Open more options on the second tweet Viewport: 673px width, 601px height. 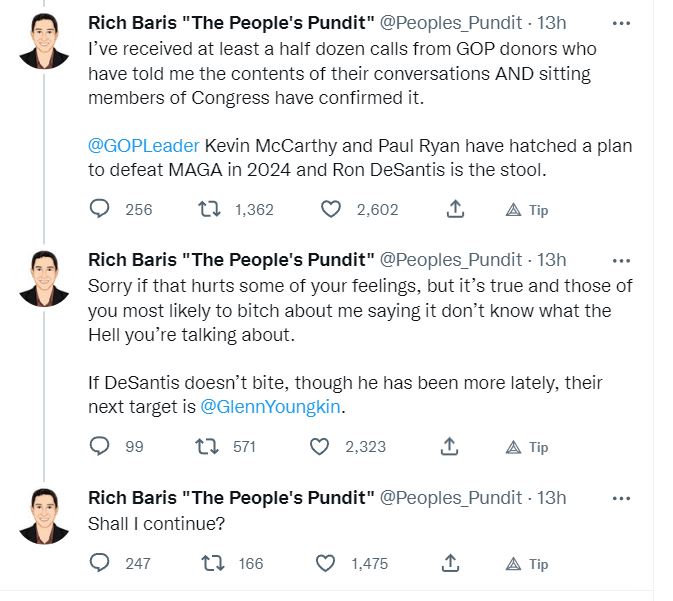(x=621, y=260)
